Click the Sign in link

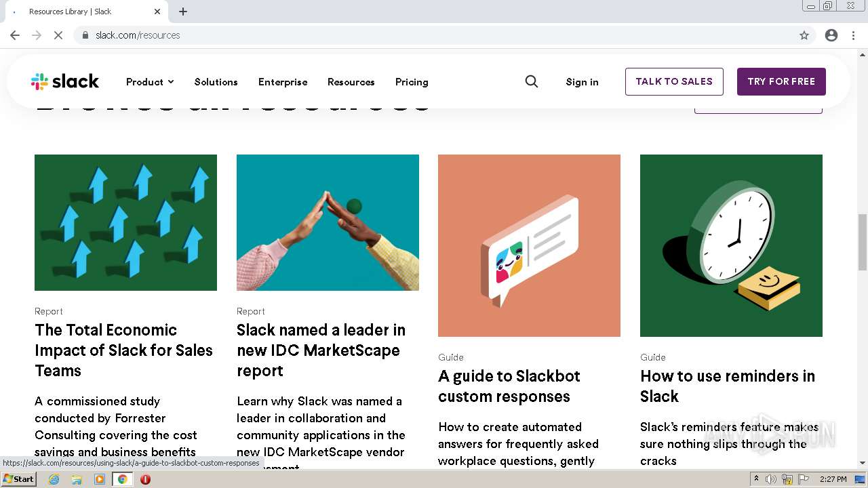tap(582, 82)
